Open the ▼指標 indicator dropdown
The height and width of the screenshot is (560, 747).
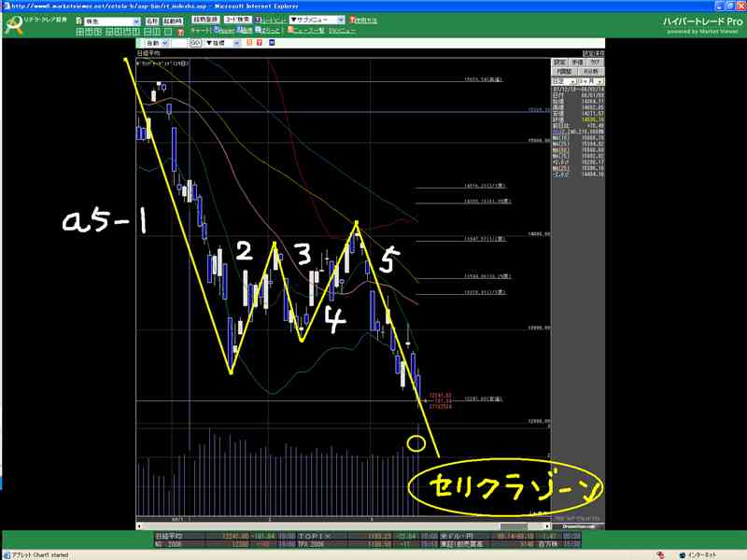tap(222, 43)
